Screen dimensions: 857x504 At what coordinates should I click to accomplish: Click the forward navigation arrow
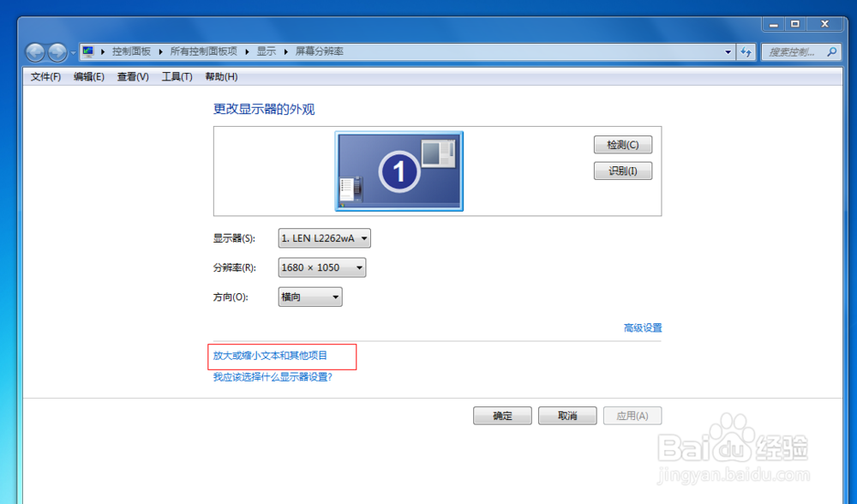coord(57,52)
